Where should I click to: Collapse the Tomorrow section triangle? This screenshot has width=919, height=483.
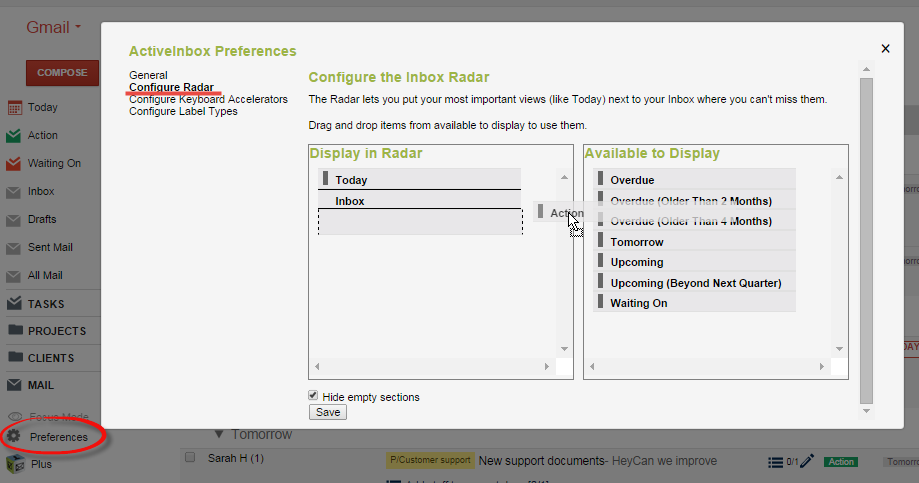219,435
